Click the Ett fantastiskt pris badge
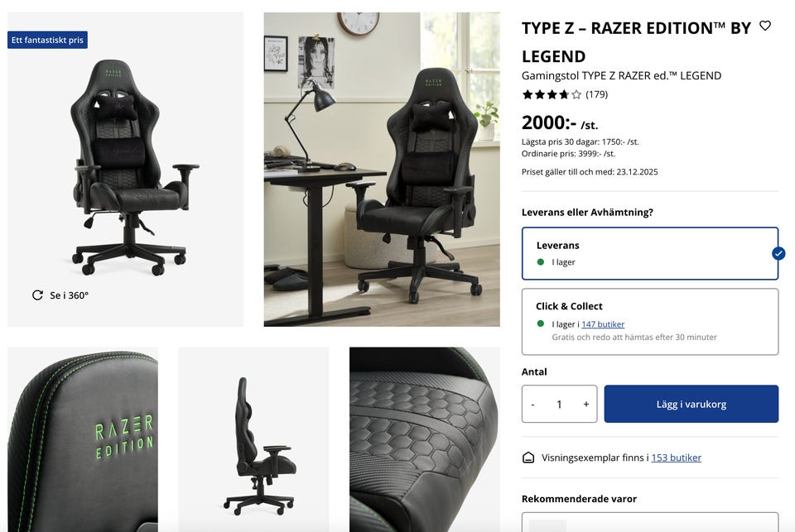 48,40
